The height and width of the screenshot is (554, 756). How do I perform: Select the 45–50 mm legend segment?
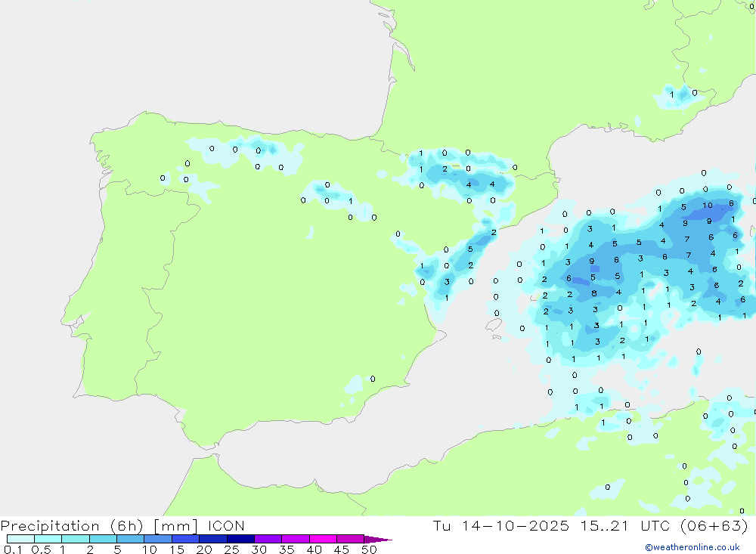pos(351,539)
